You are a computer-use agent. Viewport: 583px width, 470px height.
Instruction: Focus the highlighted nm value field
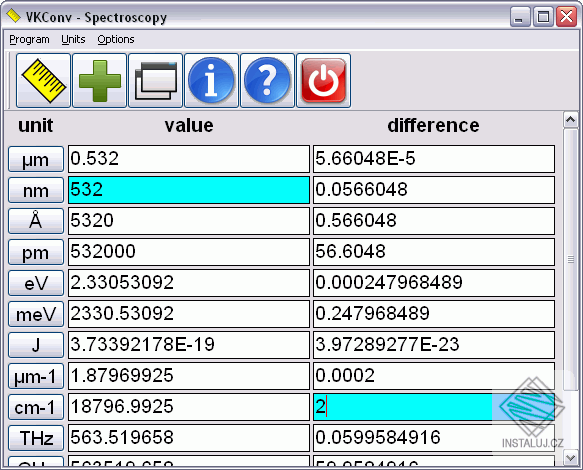[189, 190]
